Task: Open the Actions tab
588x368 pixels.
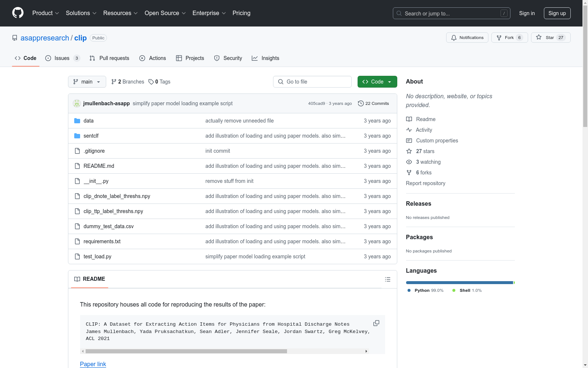Action: tap(153, 58)
